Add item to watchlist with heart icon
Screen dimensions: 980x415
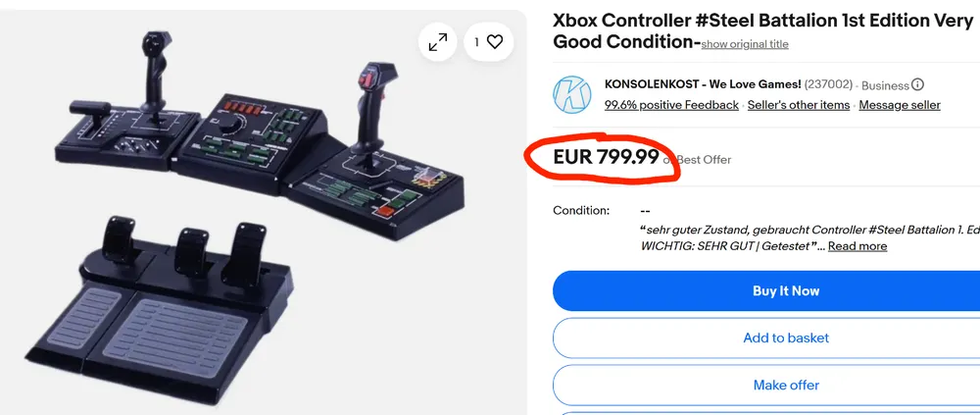point(489,42)
